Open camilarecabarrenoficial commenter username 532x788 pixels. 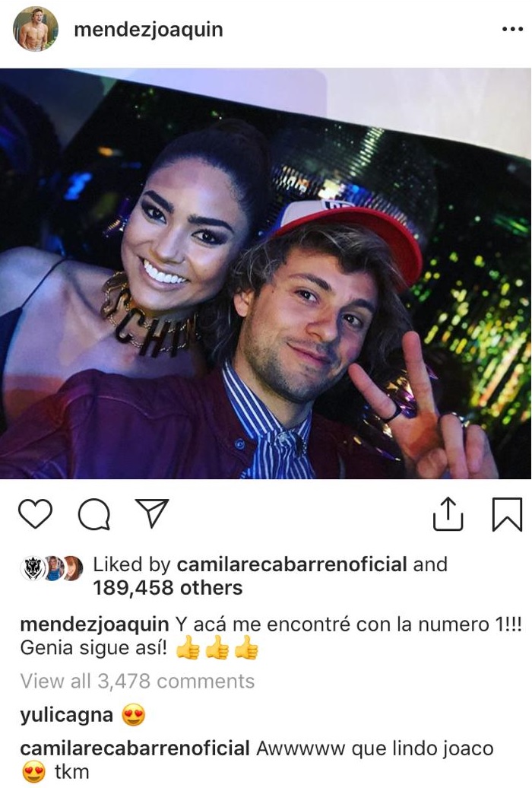[x=135, y=748]
